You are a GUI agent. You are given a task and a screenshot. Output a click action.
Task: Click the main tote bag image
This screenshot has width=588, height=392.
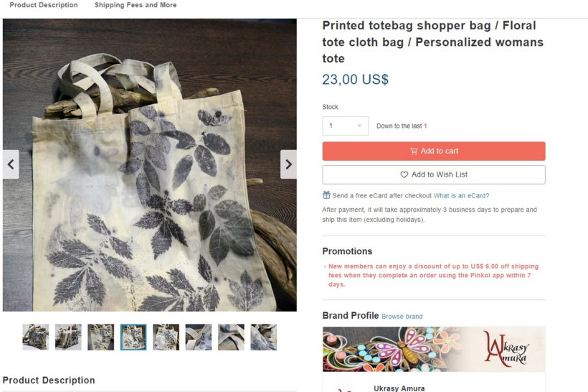tap(149, 164)
